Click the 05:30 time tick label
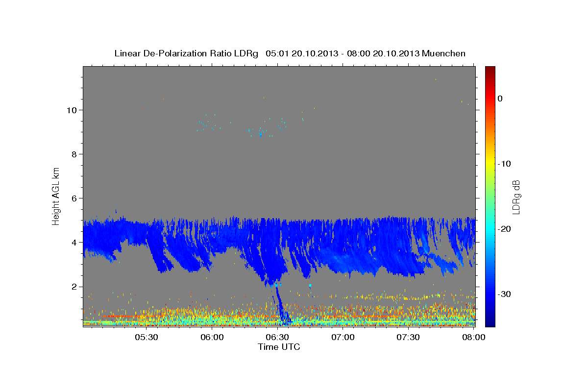Viewport: 588px width, 392px height. pyautogui.click(x=146, y=338)
